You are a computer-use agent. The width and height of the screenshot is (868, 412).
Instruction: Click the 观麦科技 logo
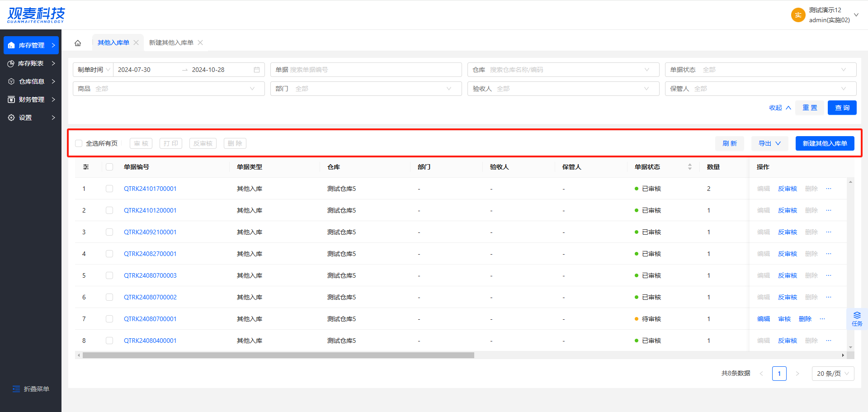point(36,15)
